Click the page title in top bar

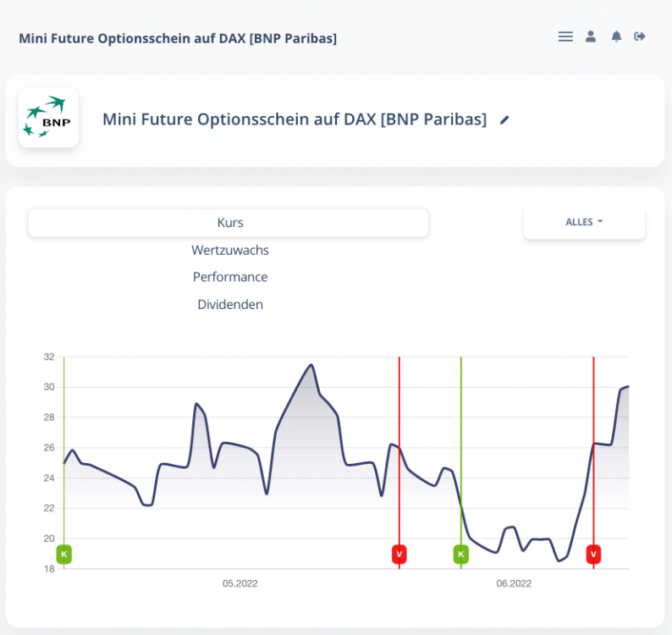(x=178, y=38)
